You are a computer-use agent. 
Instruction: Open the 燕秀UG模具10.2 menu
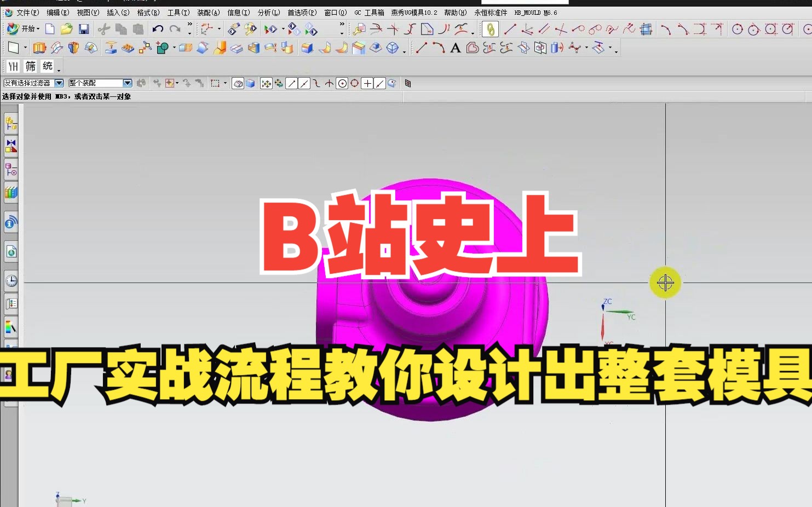[x=414, y=12]
